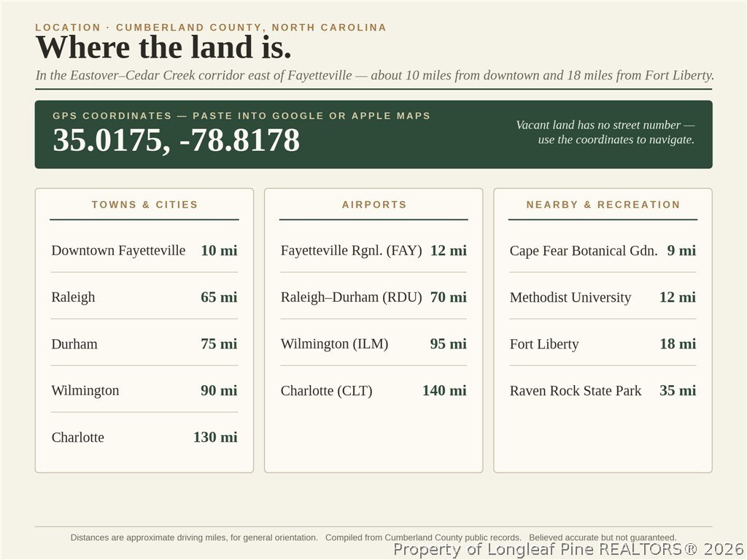Image resolution: width=747 pixels, height=560 pixels.
Task: Click Cape Fear Botanical Gdn. entry
Action: coord(603,250)
